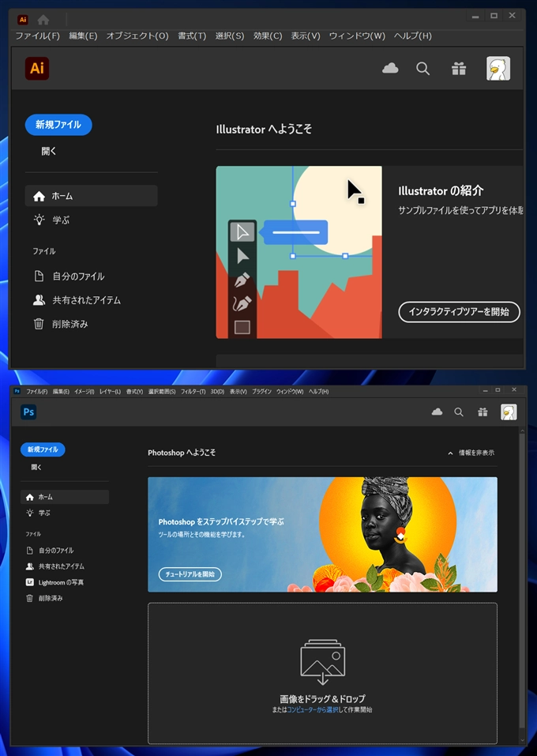Click the drag and drop image icon
The height and width of the screenshot is (756, 537).
point(322,662)
